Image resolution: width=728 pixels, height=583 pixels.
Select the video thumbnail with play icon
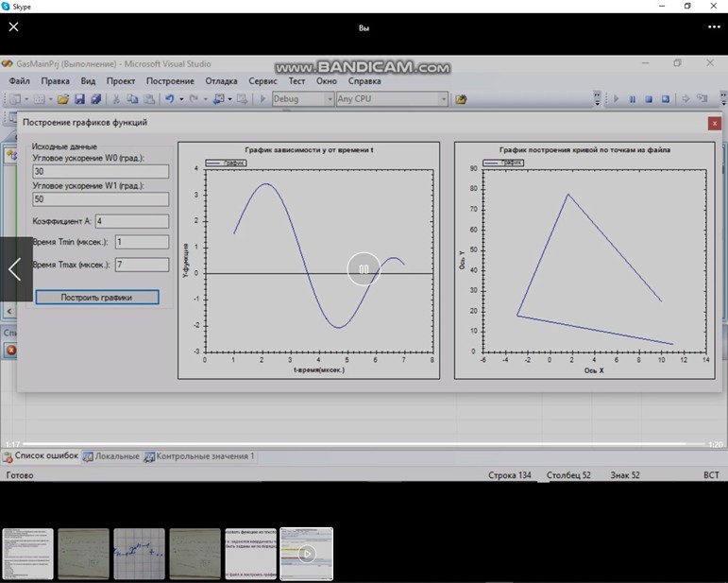pos(307,554)
